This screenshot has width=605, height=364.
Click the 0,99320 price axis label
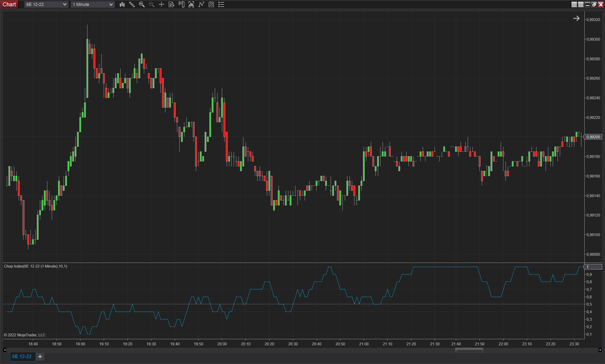point(593,20)
